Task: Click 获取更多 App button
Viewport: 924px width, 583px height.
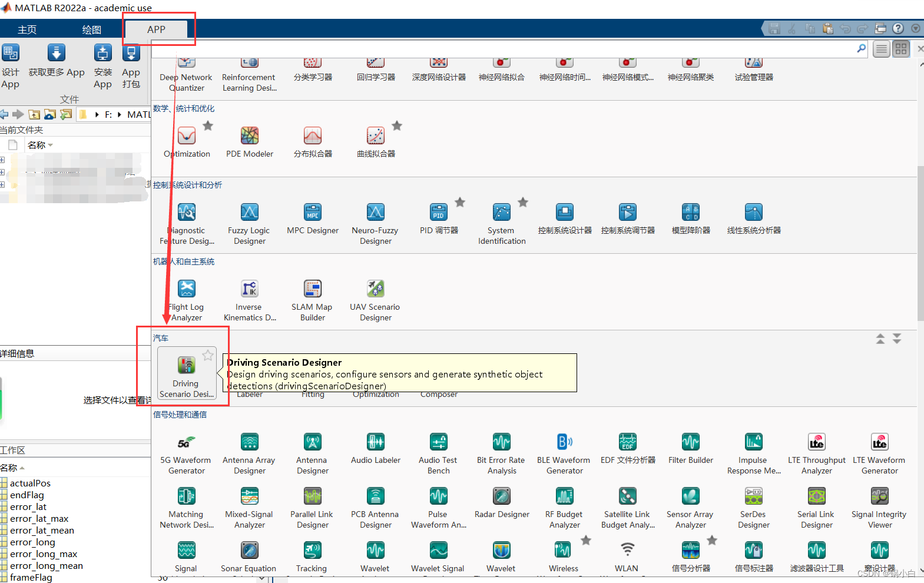Action: point(57,61)
